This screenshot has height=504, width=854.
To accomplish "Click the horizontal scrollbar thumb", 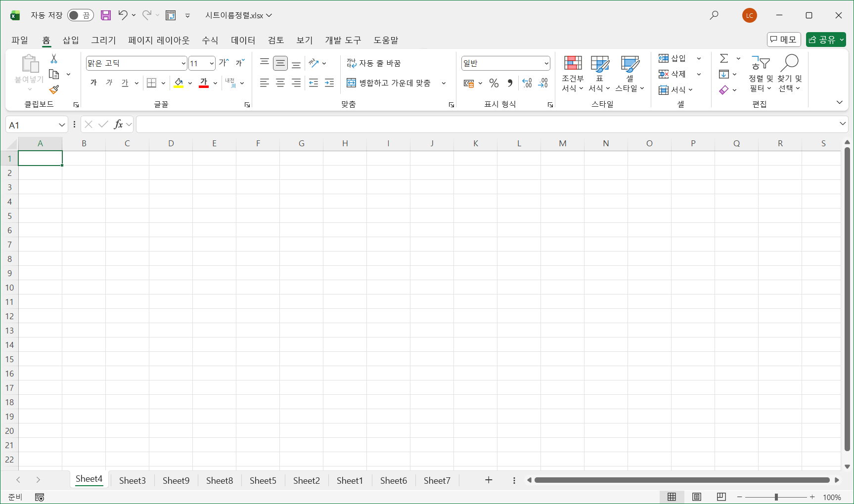I will coord(682,480).
